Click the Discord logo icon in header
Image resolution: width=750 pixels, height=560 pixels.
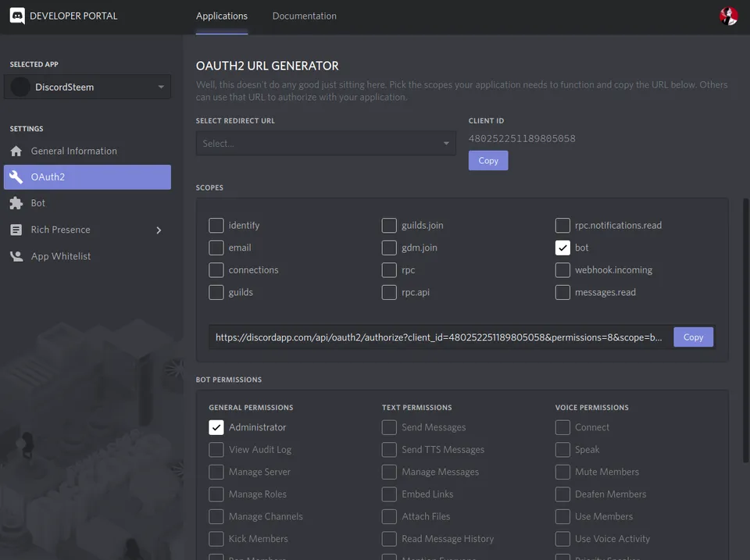click(17, 16)
